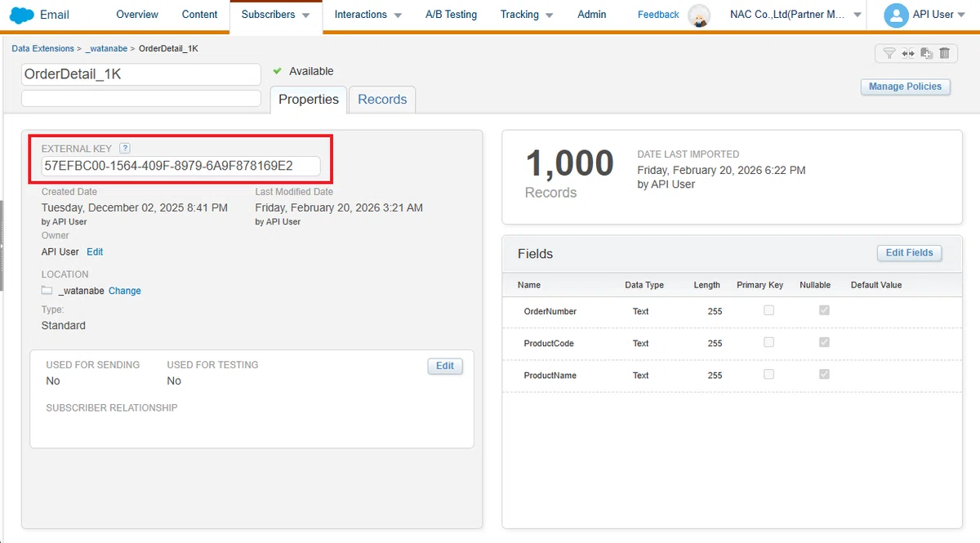Click the trash delete icon
This screenshot has width=980, height=543.
click(944, 53)
